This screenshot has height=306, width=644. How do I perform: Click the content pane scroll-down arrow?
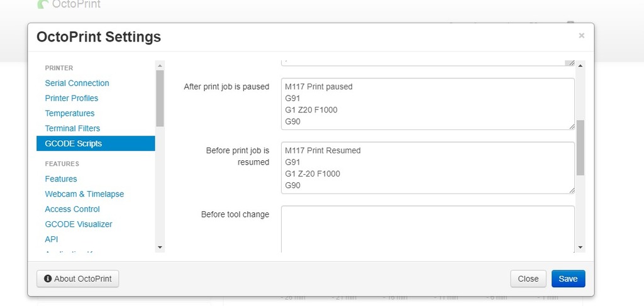(x=580, y=248)
